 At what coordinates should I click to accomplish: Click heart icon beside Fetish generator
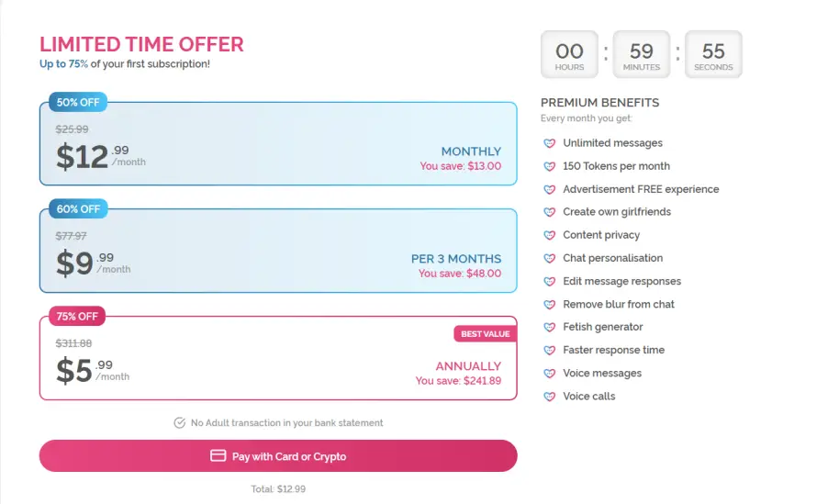(549, 327)
